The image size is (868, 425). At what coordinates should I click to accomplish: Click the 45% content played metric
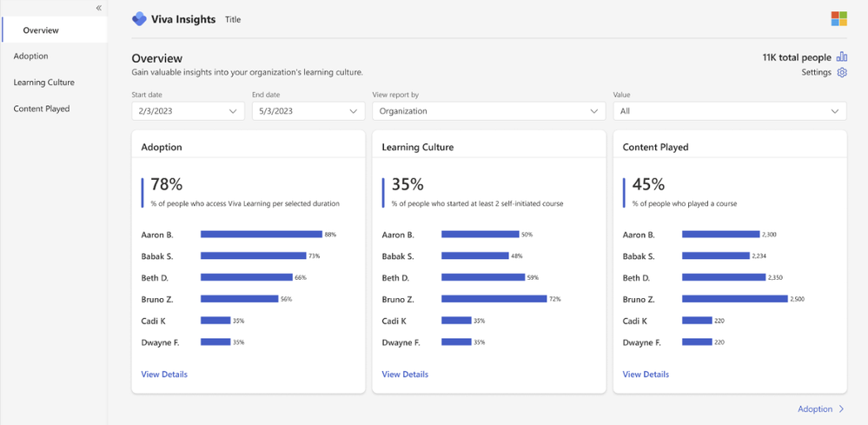pyautogui.click(x=648, y=184)
